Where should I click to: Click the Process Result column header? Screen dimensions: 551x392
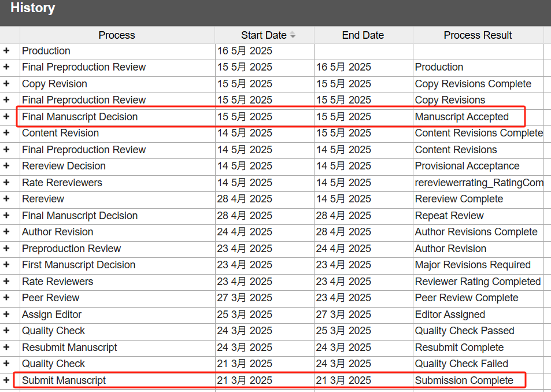pyautogui.click(x=478, y=35)
